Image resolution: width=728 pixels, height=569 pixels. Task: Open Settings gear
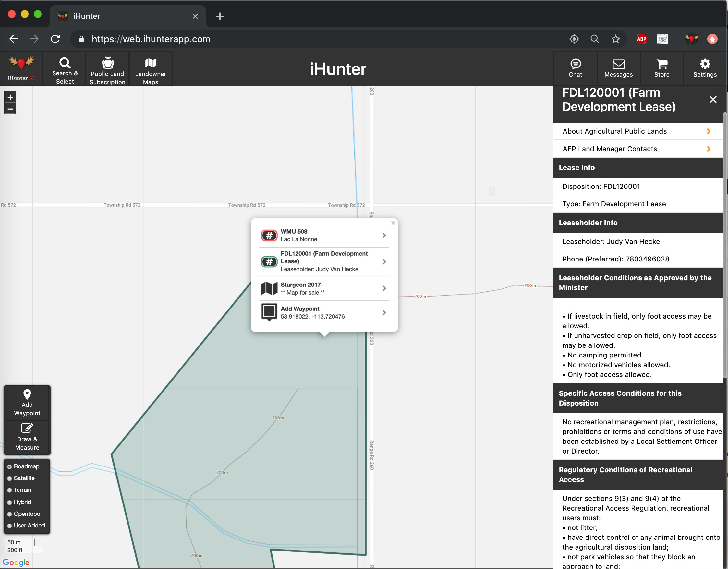click(x=705, y=68)
